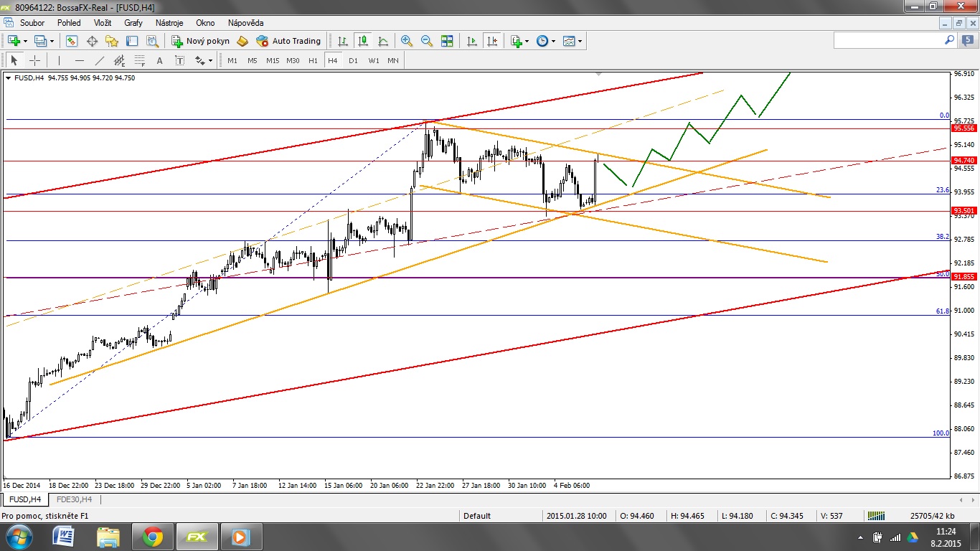Switch to M1 timeframe
980x551 pixels.
tap(232, 60)
